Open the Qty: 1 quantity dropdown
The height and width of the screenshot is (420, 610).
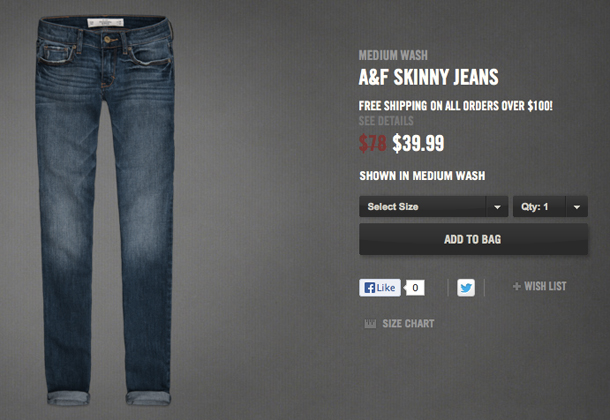coord(550,206)
